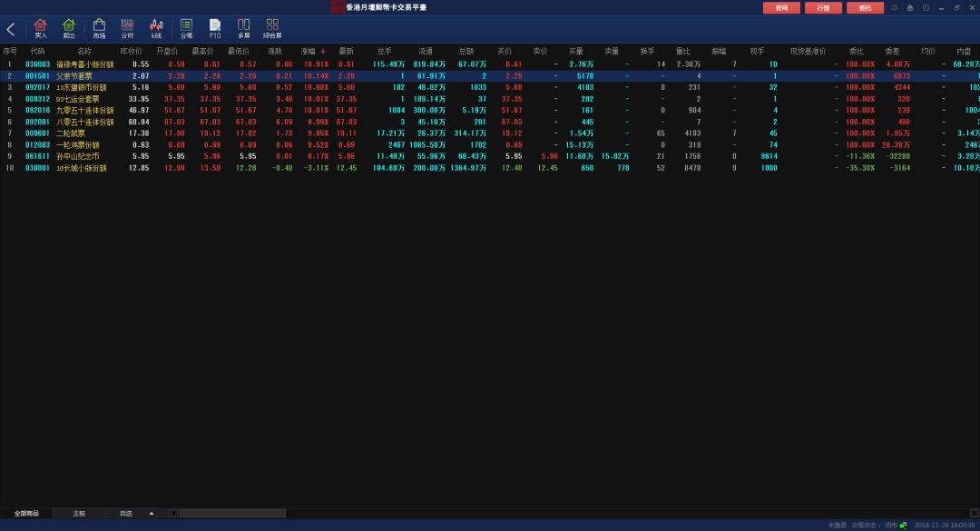980x531 pixels.
Task: Select row with code 092016
Action: 37,110
